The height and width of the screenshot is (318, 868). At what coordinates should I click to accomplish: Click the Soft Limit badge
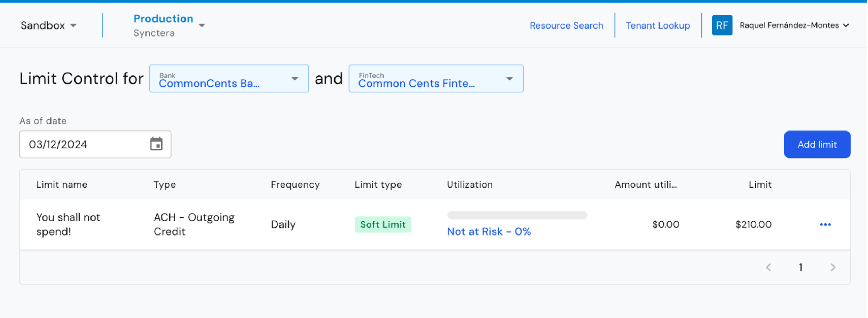pos(383,225)
